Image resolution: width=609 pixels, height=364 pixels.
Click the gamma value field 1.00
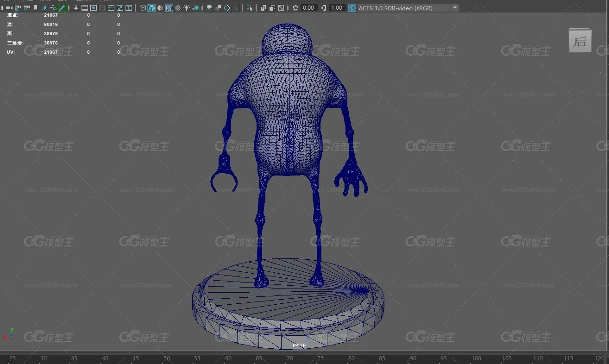[x=337, y=8]
